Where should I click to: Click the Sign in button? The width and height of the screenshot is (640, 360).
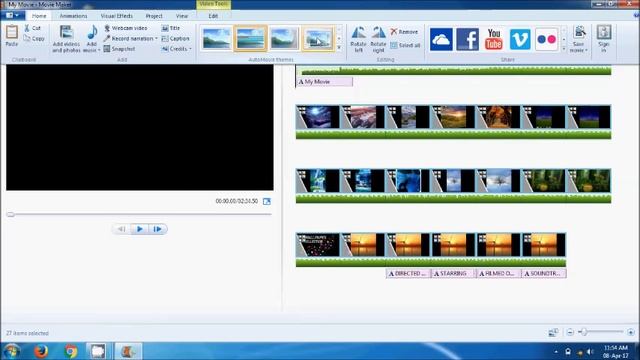point(604,38)
